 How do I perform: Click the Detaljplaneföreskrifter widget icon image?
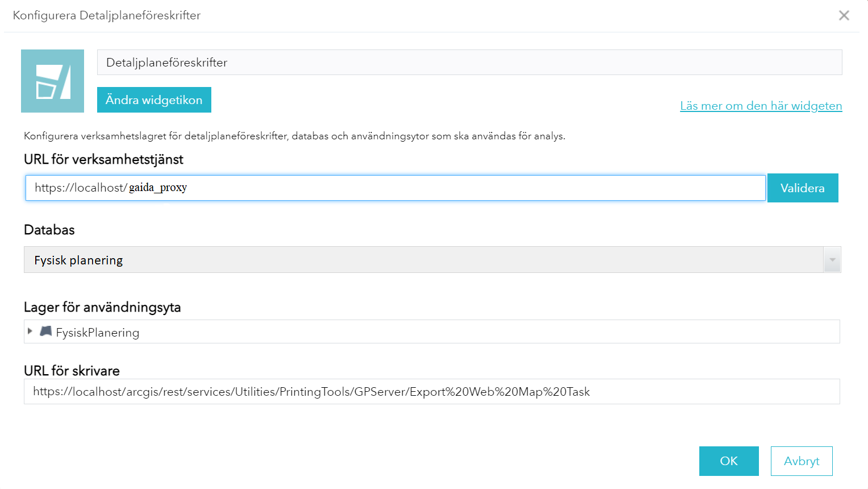52,81
